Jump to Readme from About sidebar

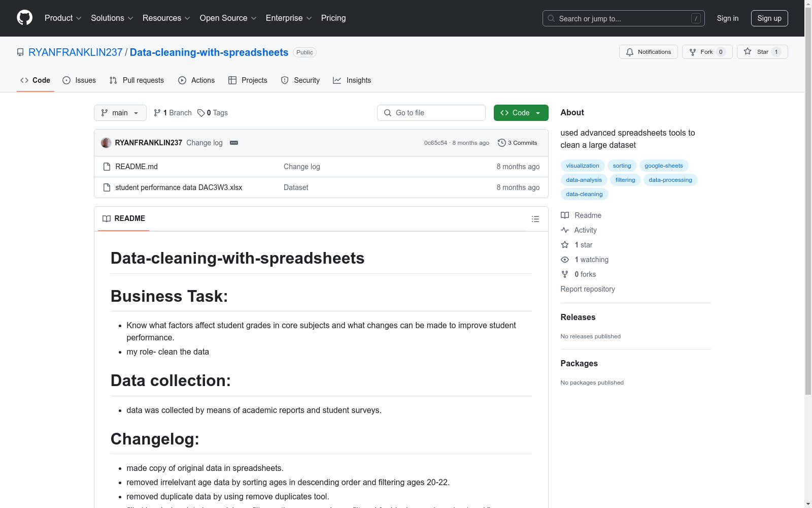pyautogui.click(x=581, y=215)
